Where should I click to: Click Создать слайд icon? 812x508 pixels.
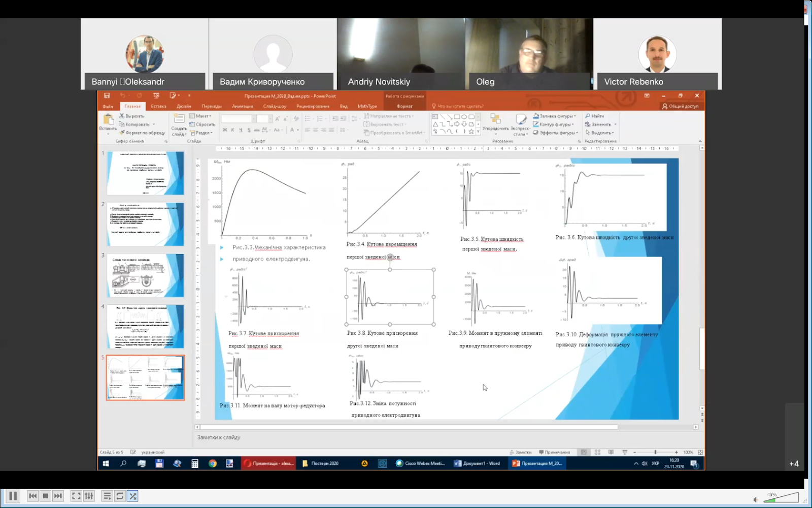coord(179,124)
